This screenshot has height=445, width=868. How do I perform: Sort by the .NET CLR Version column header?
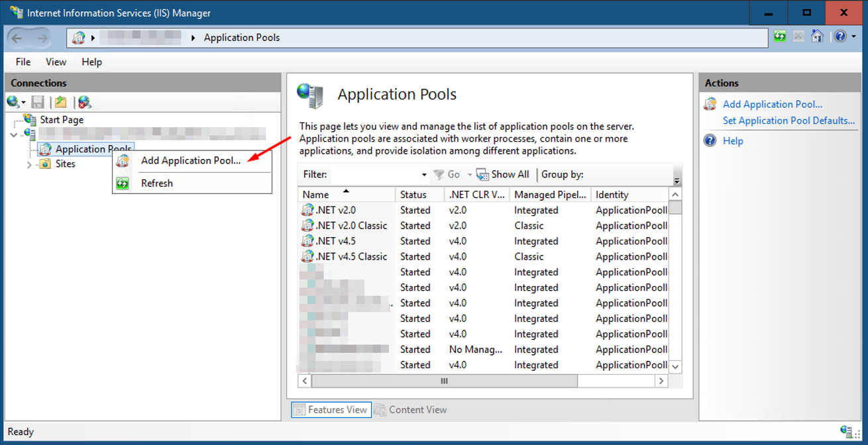pyautogui.click(x=477, y=195)
